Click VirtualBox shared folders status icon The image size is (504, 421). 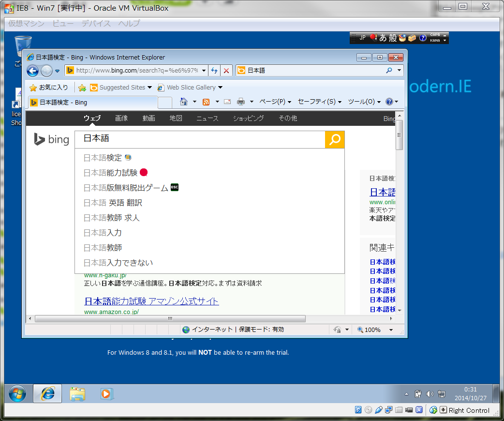[x=399, y=410]
